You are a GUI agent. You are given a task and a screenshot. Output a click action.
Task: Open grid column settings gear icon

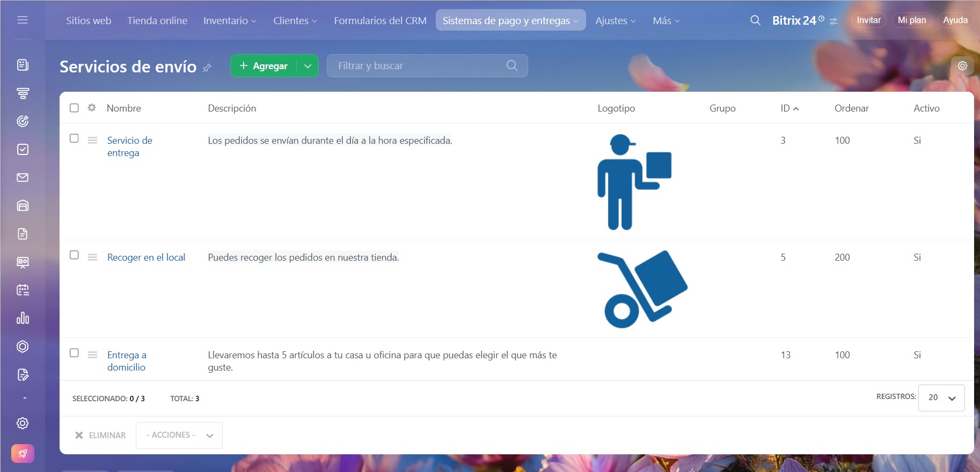click(x=92, y=108)
